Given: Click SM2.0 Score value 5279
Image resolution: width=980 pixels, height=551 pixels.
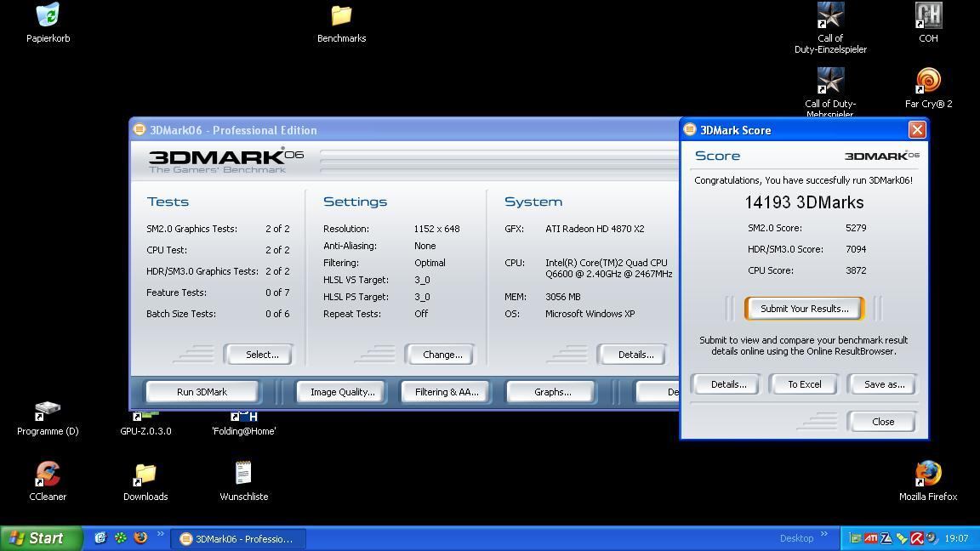Looking at the screenshot, I should click(x=856, y=228).
